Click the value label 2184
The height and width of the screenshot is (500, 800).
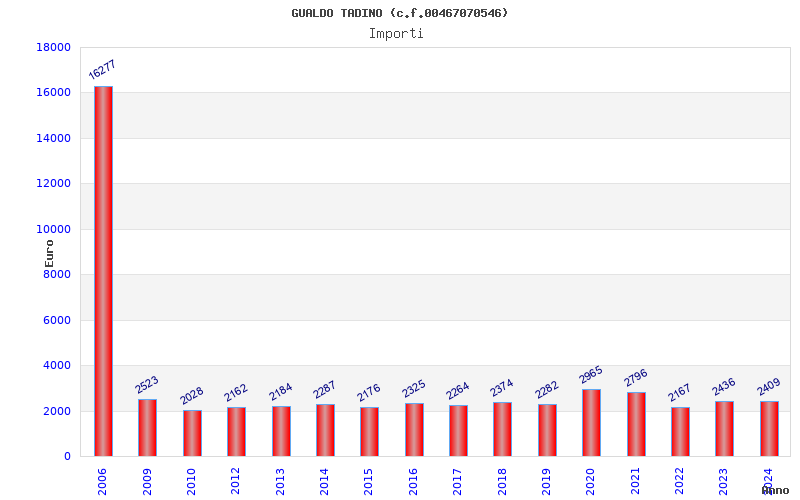coord(281,392)
